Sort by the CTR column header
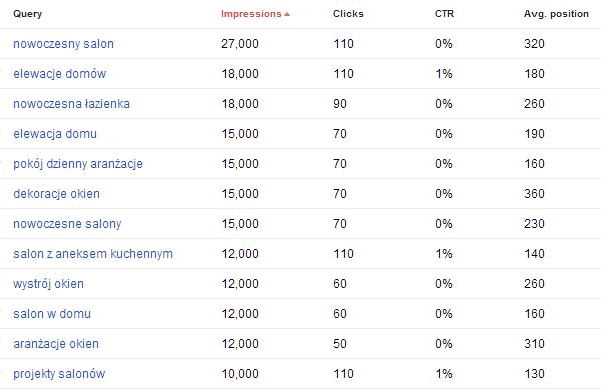The width and height of the screenshot is (601, 389). coord(444,14)
